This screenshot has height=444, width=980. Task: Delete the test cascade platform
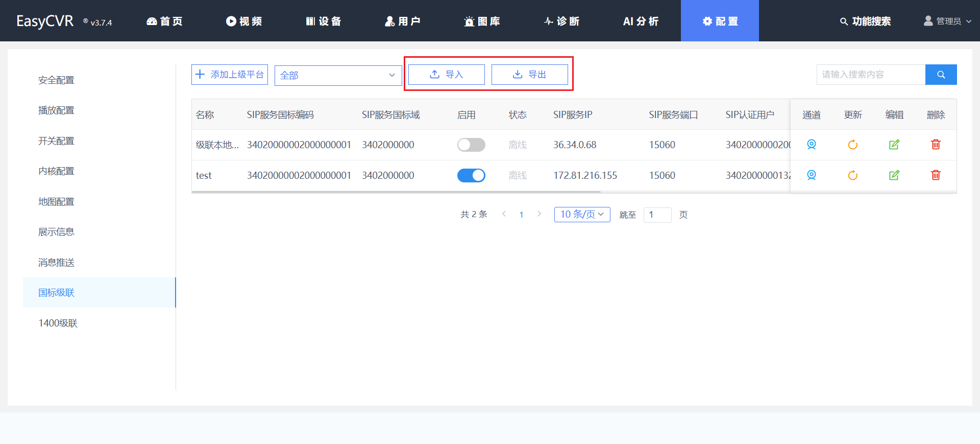(935, 175)
